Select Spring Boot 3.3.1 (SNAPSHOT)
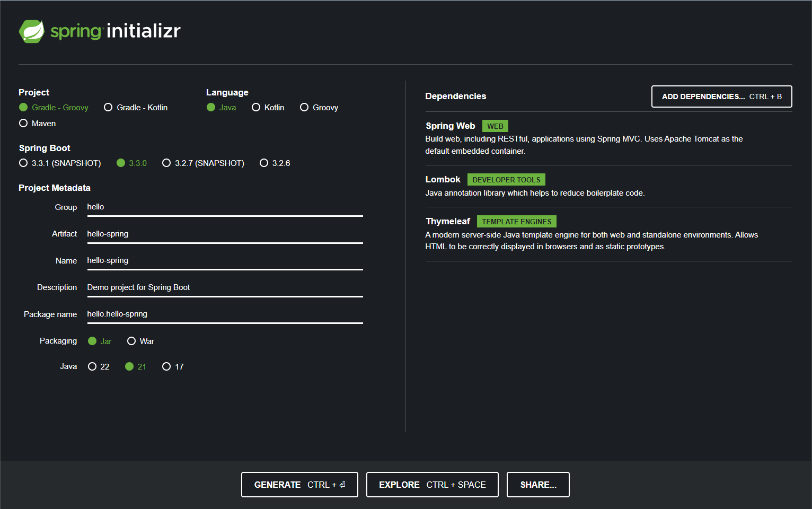This screenshot has width=812, height=509. click(x=60, y=163)
